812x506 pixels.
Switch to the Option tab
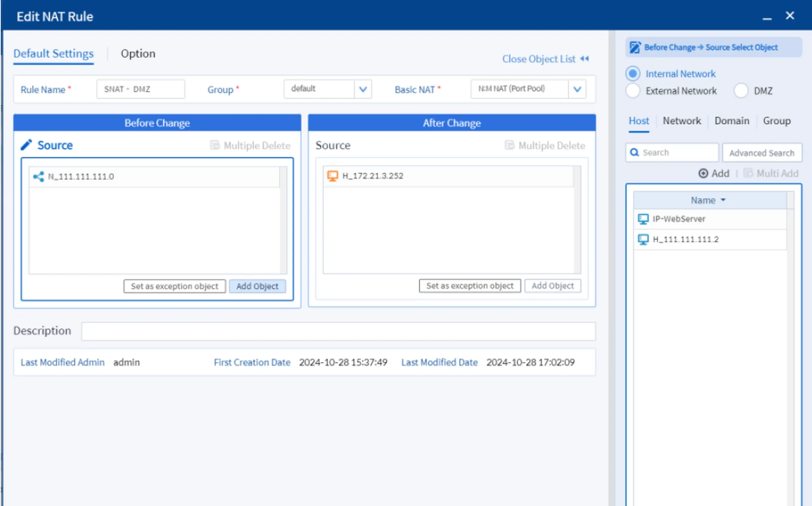[138, 54]
